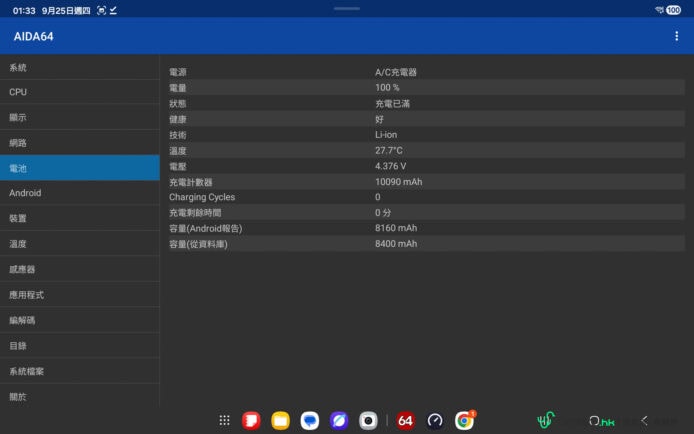Open the 溫度 sidebar section
Screen dimensions: 694x434
click(80, 243)
